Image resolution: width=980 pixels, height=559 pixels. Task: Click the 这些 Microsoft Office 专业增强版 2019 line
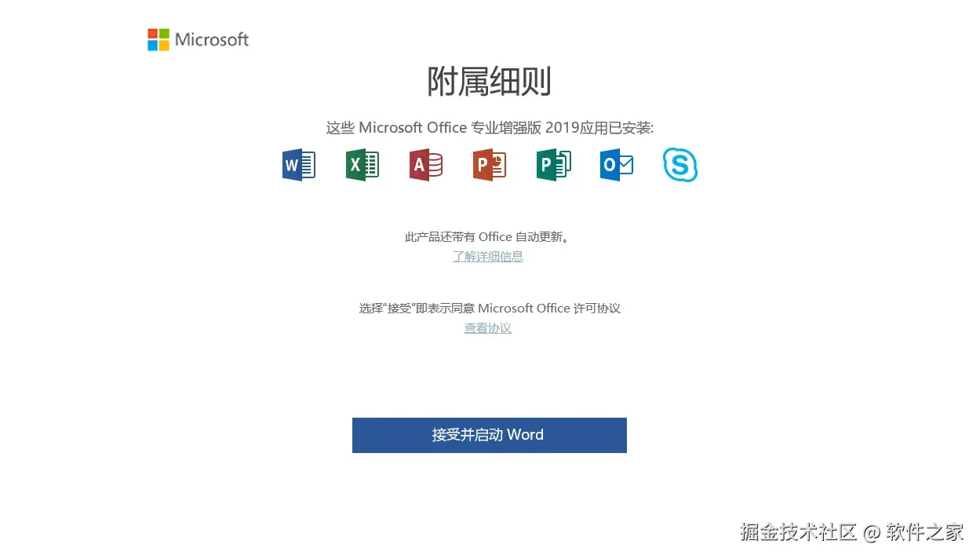pyautogui.click(x=490, y=127)
